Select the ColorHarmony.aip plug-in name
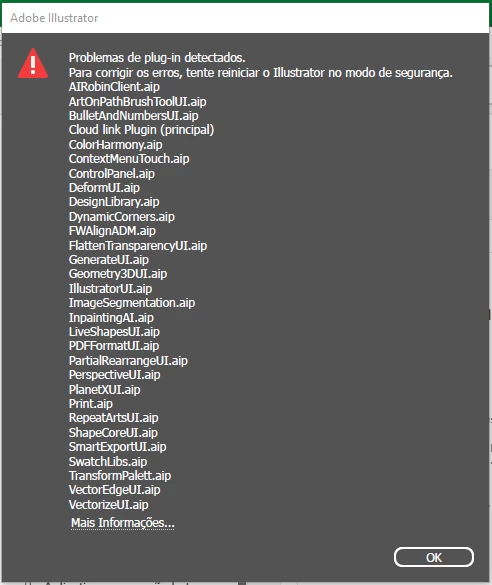The image size is (492, 585). tap(116, 145)
